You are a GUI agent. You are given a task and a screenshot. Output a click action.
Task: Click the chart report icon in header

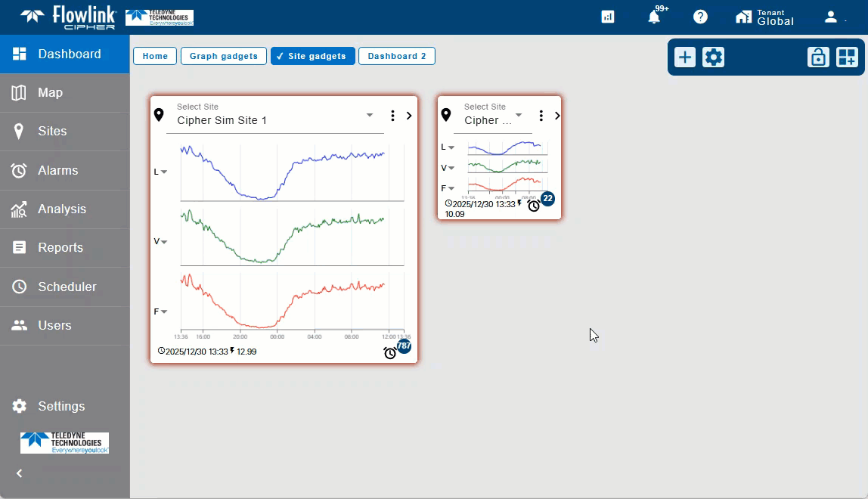pos(608,17)
